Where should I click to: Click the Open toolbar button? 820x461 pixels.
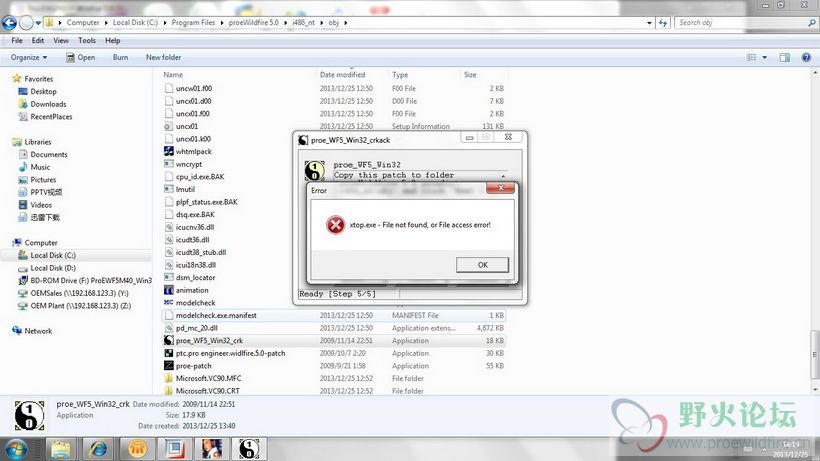point(81,57)
